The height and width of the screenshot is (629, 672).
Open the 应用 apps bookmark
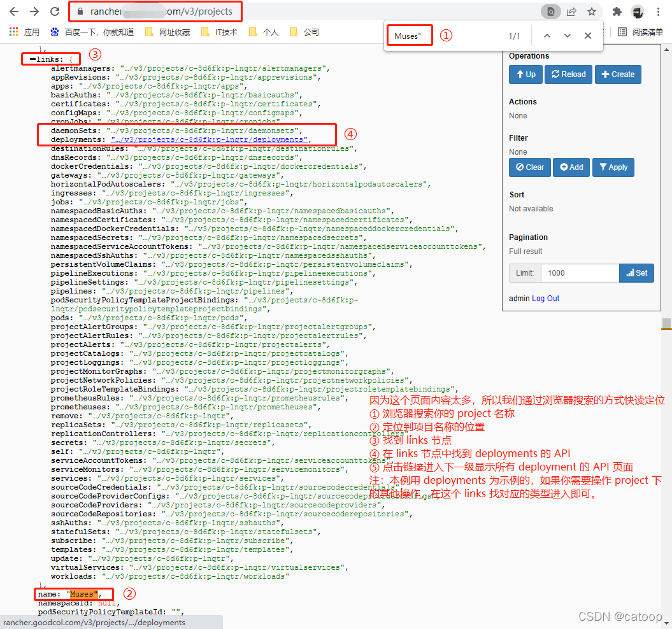(24, 32)
